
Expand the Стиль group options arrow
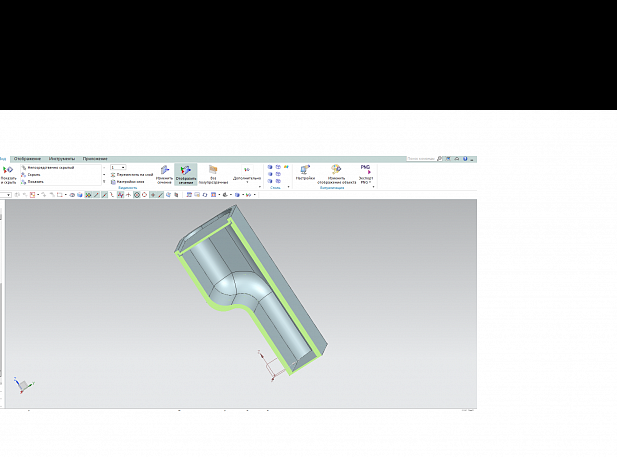pyautogui.click(x=289, y=187)
